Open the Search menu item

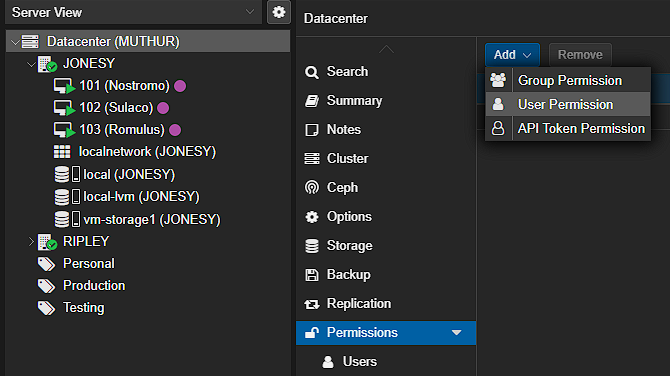coord(386,72)
